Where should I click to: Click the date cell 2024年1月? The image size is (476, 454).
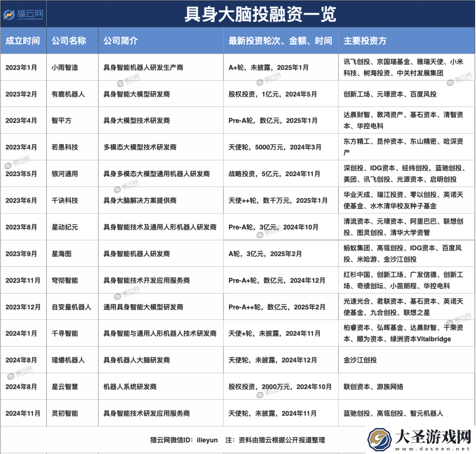click(x=21, y=333)
